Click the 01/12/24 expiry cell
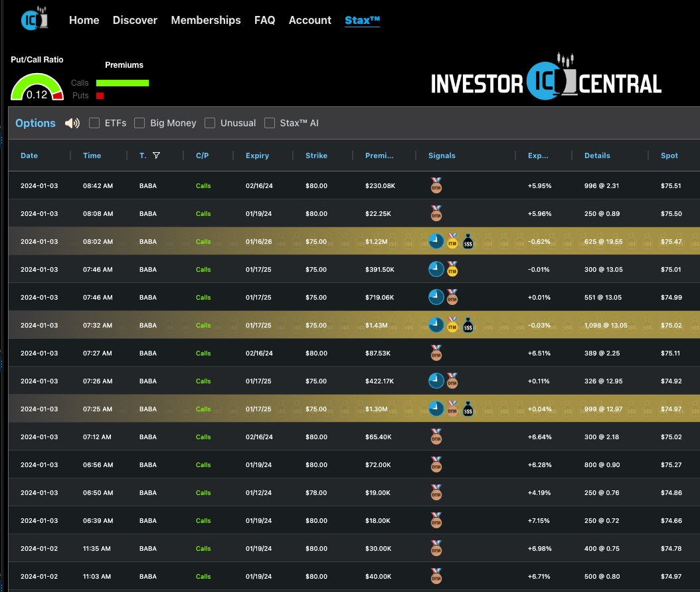Image resolution: width=700 pixels, height=592 pixels. click(x=258, y=493)
